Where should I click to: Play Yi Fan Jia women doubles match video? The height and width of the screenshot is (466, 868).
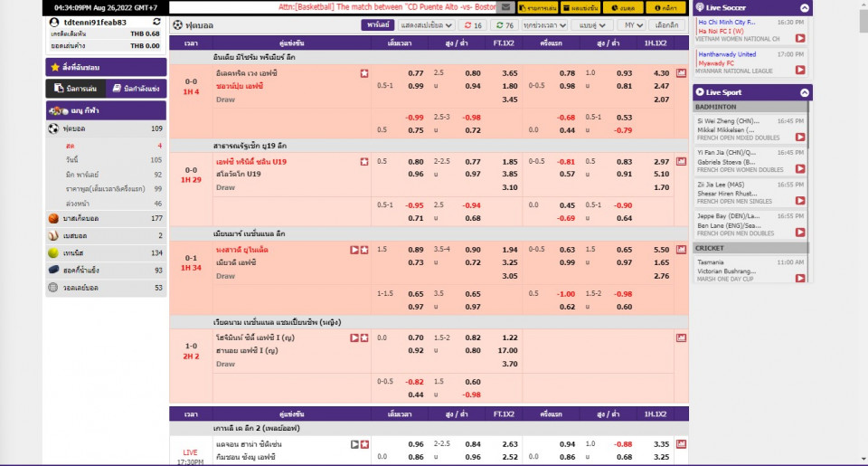tap(800, 169)
